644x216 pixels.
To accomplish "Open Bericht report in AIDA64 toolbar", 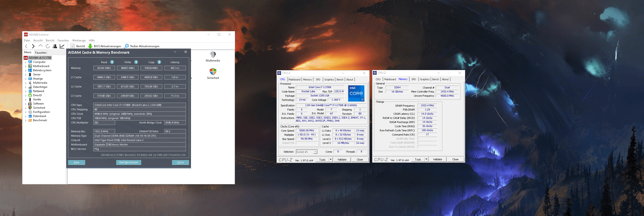I will tap(78, 46).
